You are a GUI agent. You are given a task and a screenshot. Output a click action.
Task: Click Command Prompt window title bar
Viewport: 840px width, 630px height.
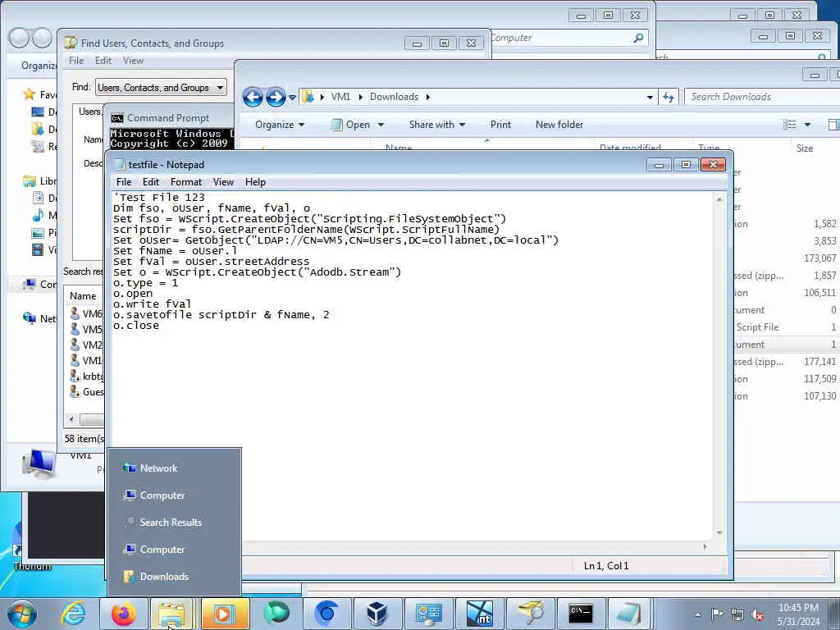coord(171,118)
